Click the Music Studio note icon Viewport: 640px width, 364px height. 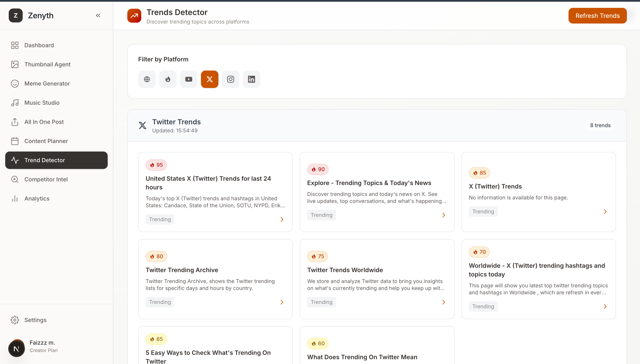coord(15,103)
